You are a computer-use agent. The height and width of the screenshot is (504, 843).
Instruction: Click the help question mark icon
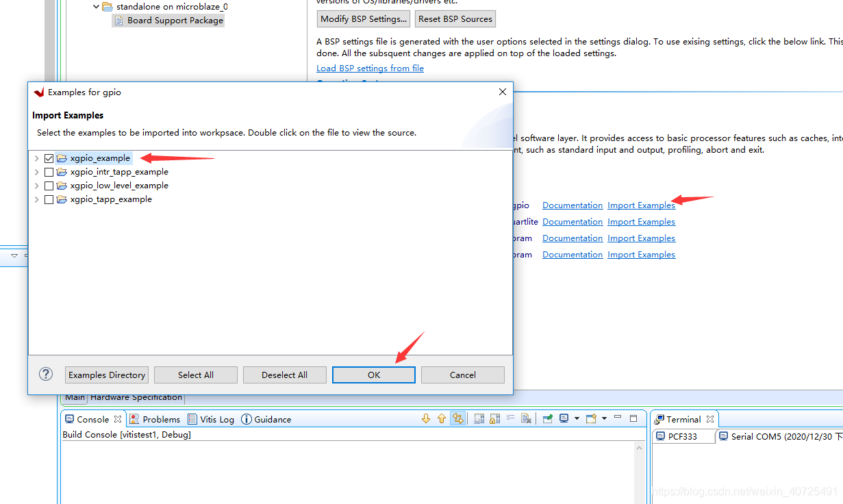tap(46, 374)
